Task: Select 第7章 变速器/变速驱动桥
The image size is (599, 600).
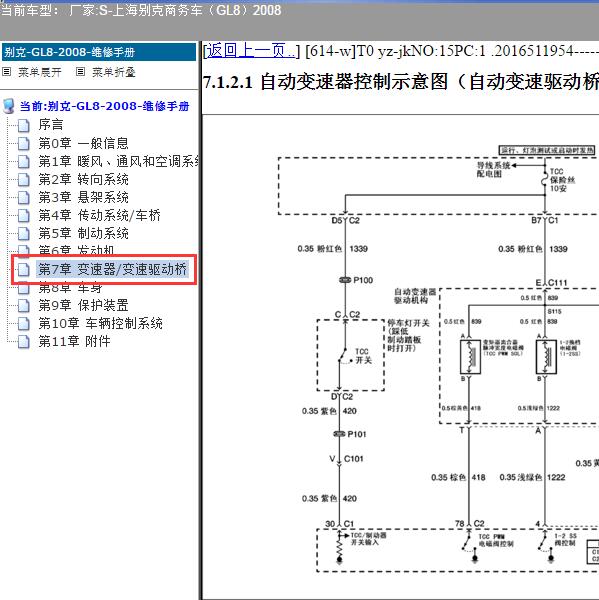Action: pyautogui.click(x=113, y=269)
